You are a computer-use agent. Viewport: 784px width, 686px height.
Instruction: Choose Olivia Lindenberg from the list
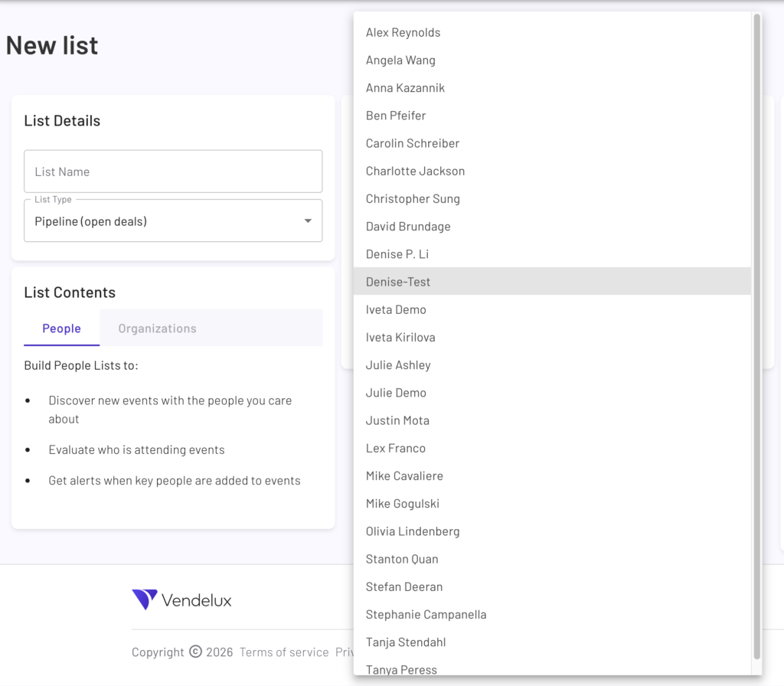tap(413, 531)
